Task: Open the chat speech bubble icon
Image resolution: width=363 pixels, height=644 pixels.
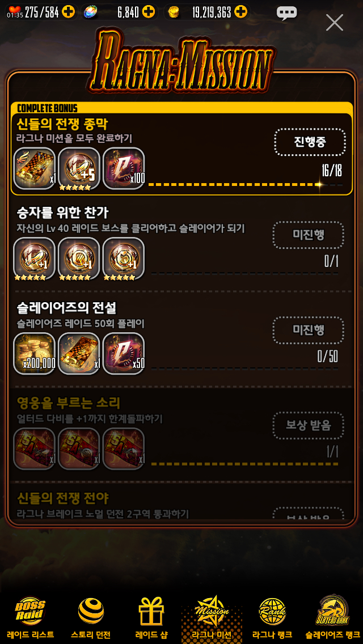Action: click(286, 13)
